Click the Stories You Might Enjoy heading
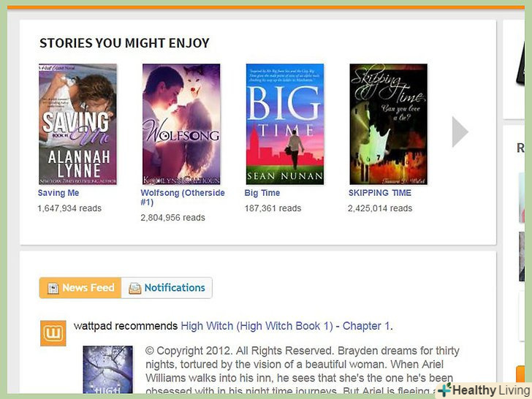 [x=124, y=43]
